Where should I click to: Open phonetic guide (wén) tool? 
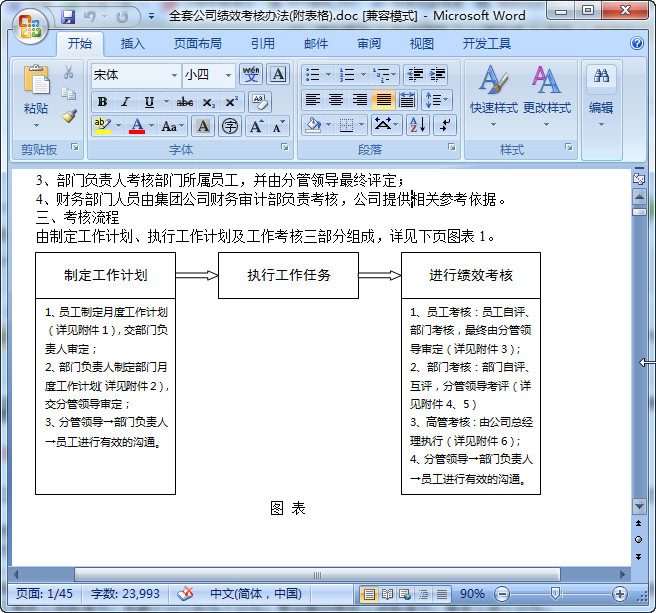pyautogui.click(x=251, y=75)
